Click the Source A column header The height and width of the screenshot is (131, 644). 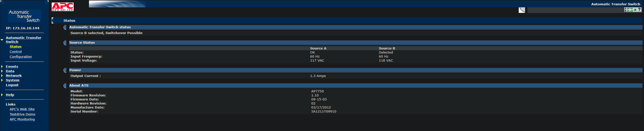coord(318,48)
